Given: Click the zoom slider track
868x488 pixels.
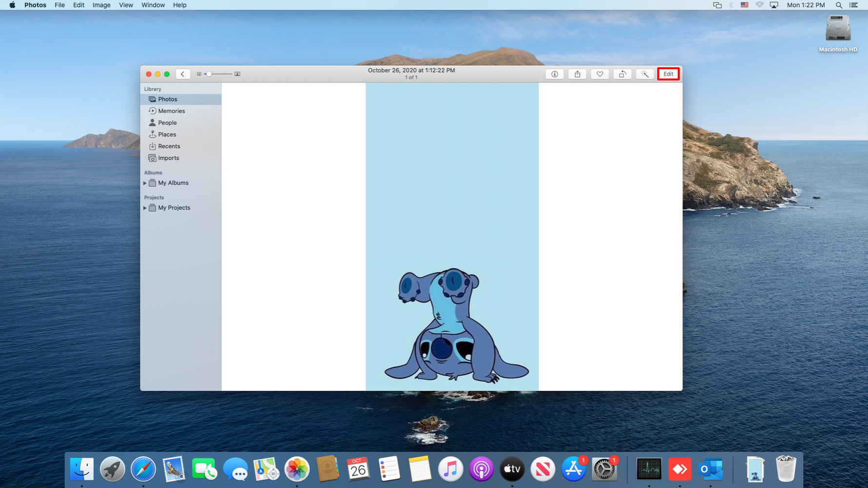Looking at the screenshot, I should [x=218, y=74].
